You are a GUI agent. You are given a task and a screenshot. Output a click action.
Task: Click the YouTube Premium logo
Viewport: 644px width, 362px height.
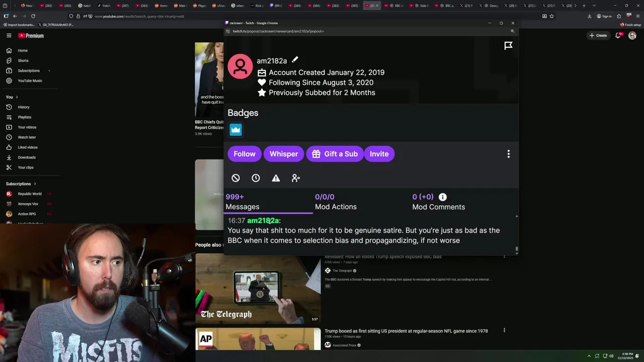[31, 36]
